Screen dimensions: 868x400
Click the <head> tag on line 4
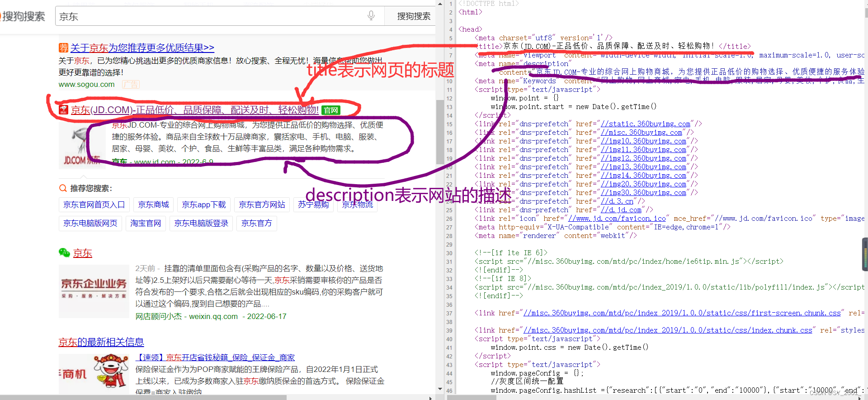[470, 29]
